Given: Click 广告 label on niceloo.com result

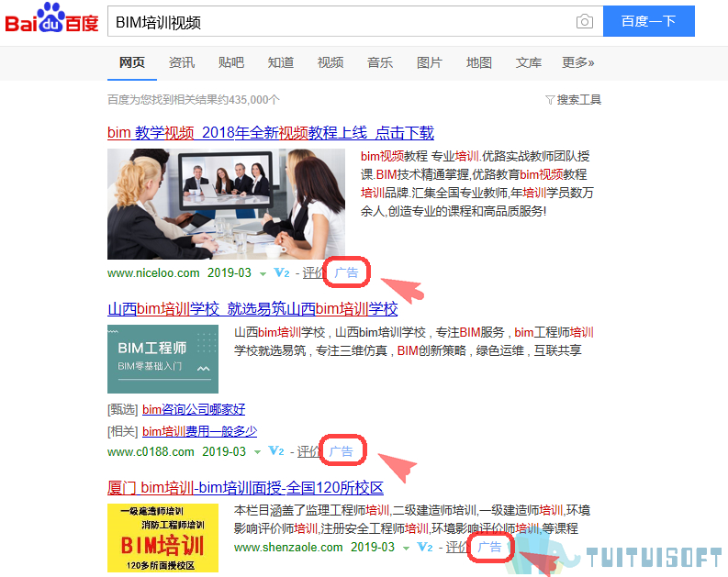Looking at the screenshot, I should click(346, 272).
